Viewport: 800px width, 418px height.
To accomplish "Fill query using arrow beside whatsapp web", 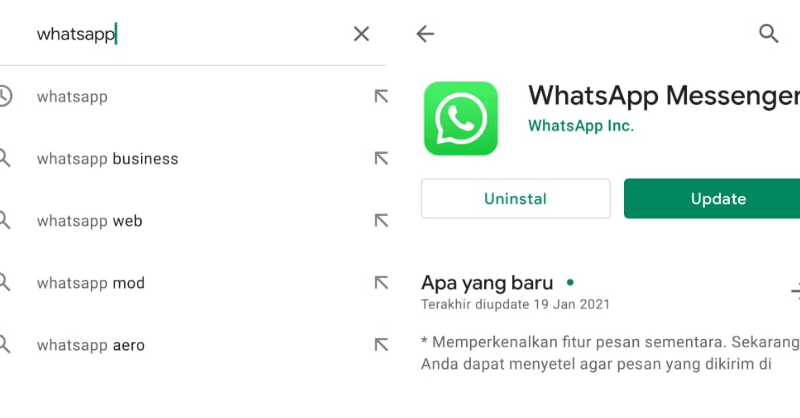I will point(381,220).
